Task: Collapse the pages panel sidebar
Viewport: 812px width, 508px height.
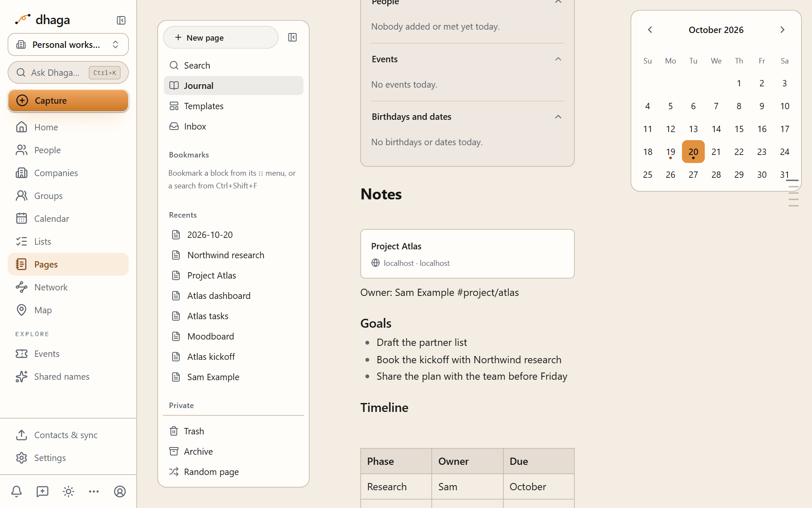Action: tap(292, 37)
